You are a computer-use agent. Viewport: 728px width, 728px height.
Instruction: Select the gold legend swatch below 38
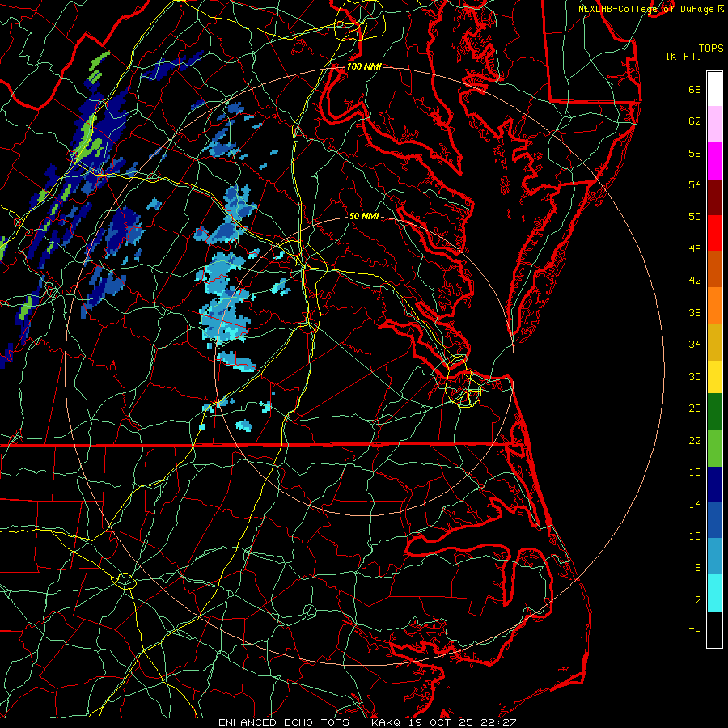point(714,342)
